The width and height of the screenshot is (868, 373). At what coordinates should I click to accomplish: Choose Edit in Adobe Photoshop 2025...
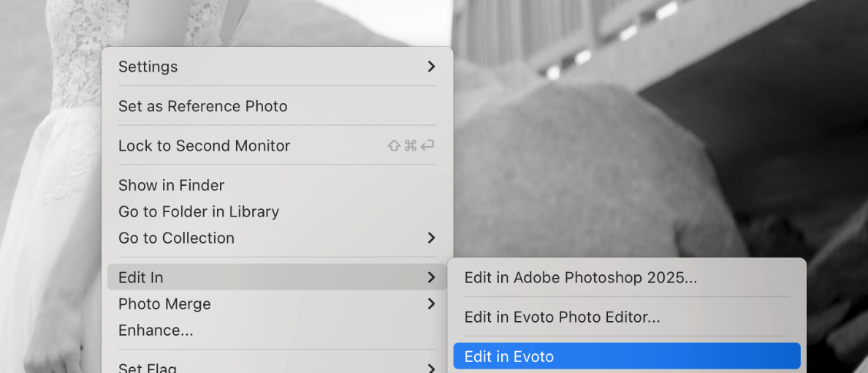click(627, 277)
